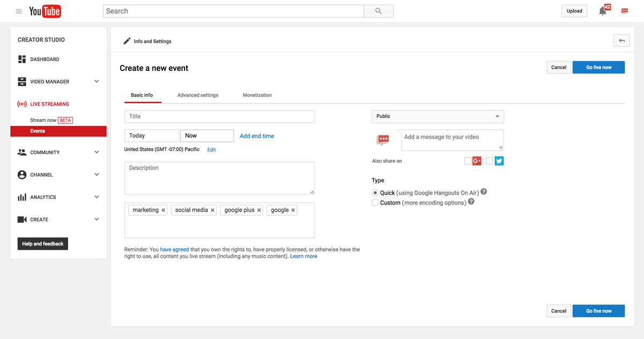Image resolution: width=644 pixels, height=339 pixels.
Task: Enable sharing on Twitter checkbox
Action: tap(489, 161)
